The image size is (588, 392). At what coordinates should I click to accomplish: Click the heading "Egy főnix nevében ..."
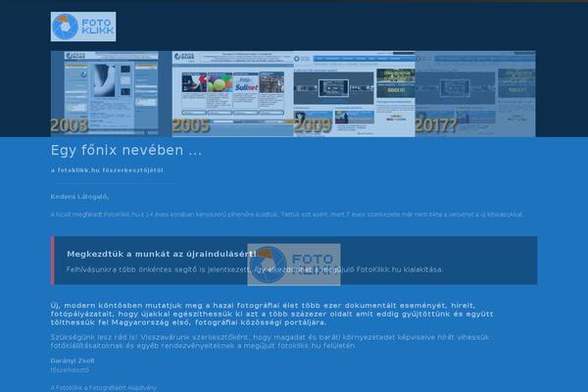coord(126,150)
